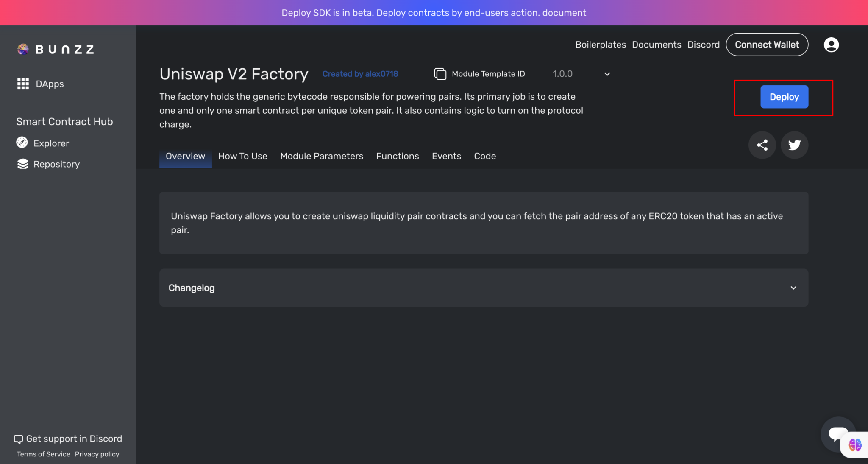Viewport: 868px width, 464px height.
Task: Open the Boilerplates menu item
Action: point(601,45)
